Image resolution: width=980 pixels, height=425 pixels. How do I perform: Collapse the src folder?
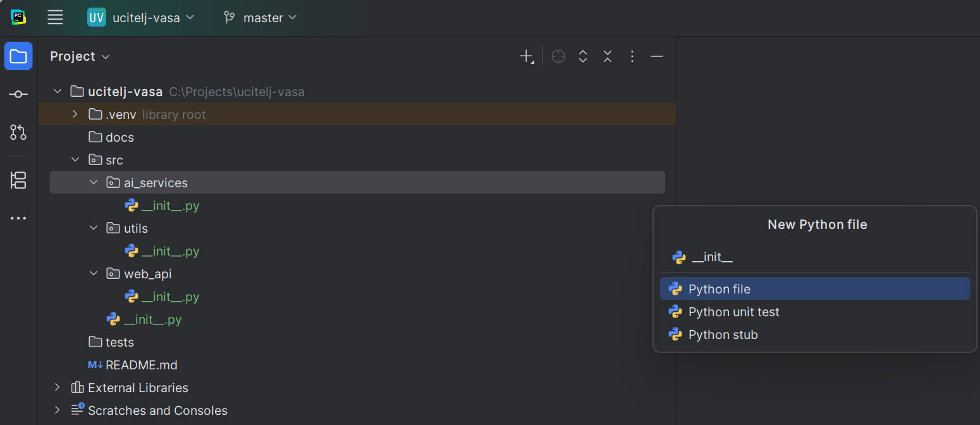tap(75, 159)
